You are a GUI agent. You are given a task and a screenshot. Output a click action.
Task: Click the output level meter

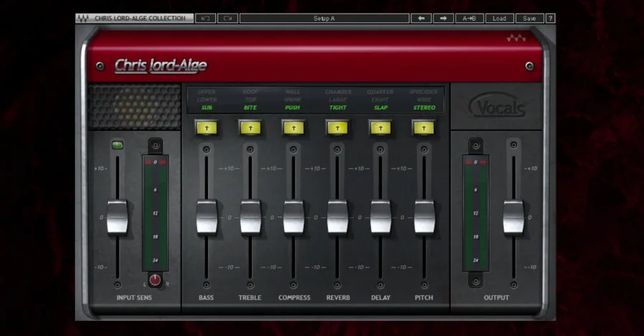tap(476, 213)
